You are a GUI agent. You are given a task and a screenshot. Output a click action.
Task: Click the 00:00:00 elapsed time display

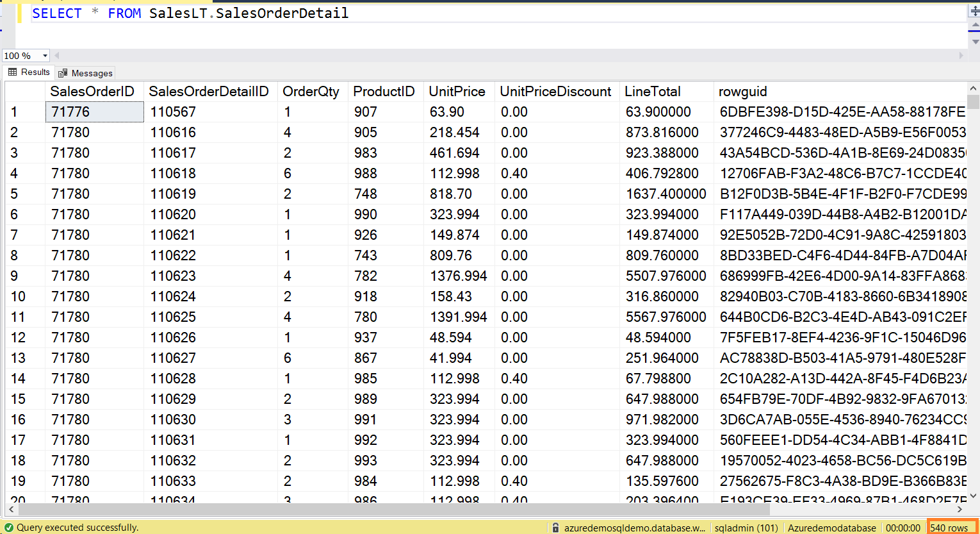pos(903,526)
